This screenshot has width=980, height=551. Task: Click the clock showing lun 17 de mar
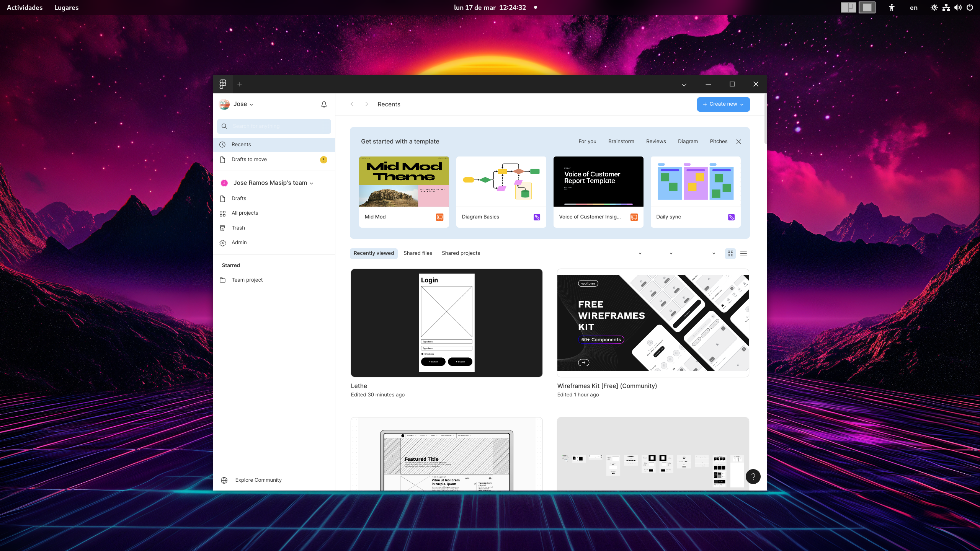pyautogui.click(x=490, y=8)
